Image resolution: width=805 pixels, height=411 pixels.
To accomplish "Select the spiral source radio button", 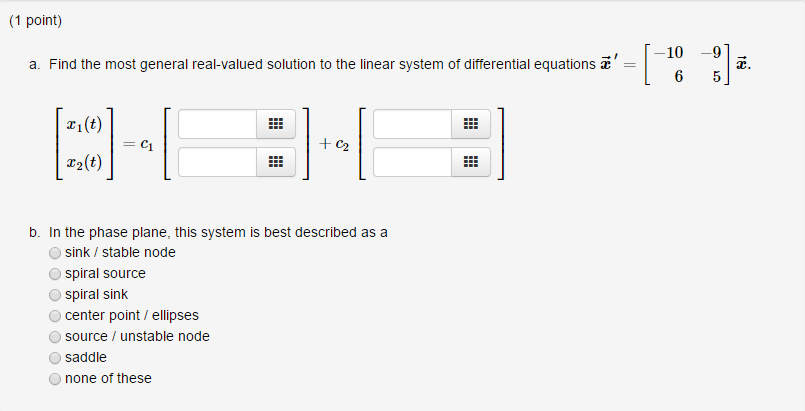I will coord(55,274).
